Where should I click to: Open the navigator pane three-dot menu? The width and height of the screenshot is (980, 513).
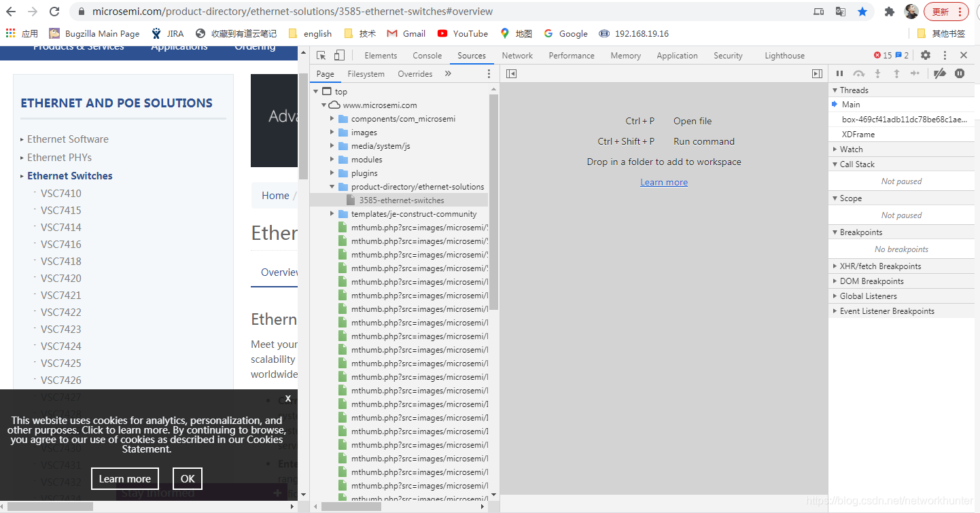[489, 73]
